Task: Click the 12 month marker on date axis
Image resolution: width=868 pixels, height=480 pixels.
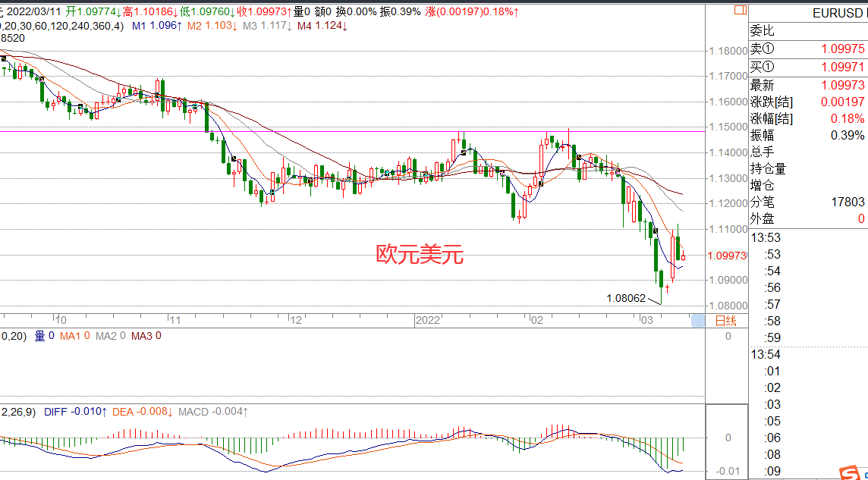Action: (x=296, y=321)
